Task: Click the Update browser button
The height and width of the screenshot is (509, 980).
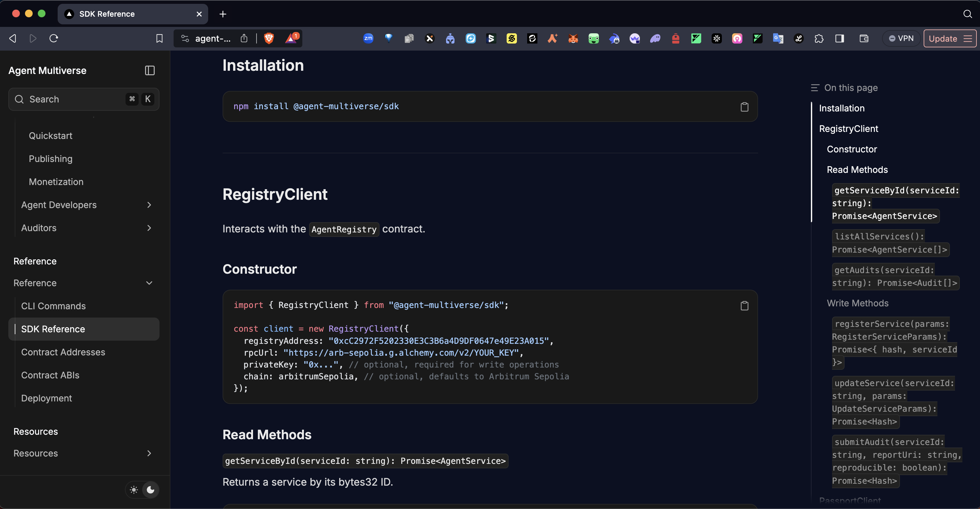Action: point(943,38)
